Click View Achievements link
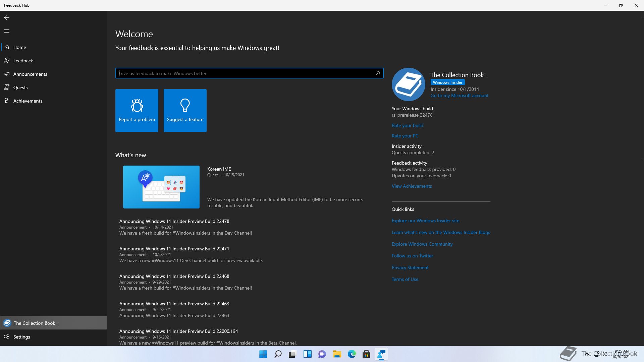Image resolution: width=644 pixels, height=362 pixels. tap(412, 186)
